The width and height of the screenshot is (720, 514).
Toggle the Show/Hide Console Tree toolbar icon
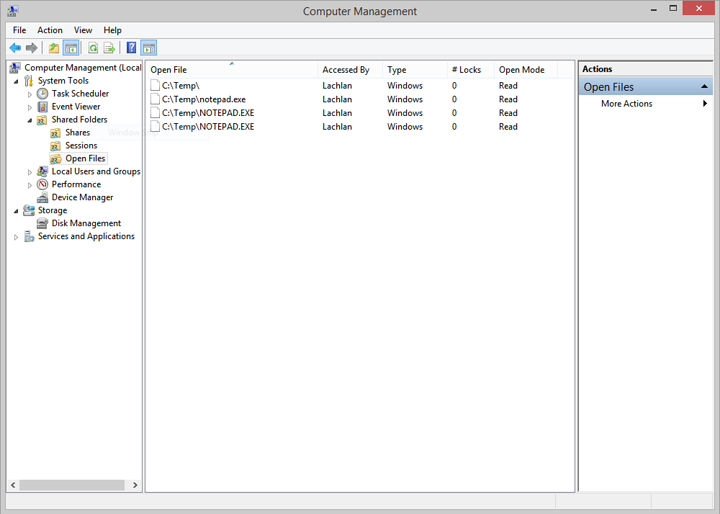click(71, 48)
